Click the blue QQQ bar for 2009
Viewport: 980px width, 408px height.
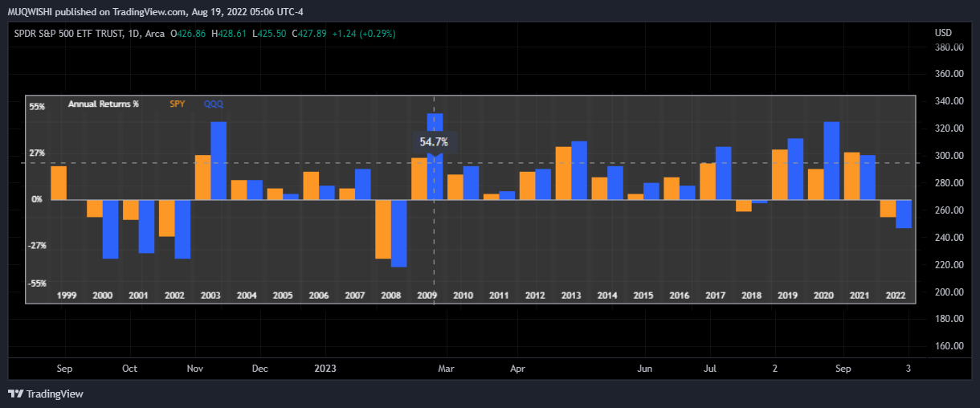tap(435, 157)
